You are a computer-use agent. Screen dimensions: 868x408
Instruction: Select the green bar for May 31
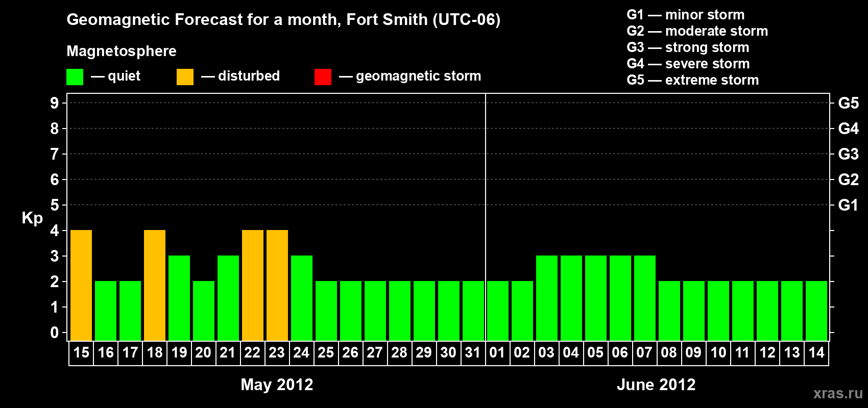pos(473,311)
